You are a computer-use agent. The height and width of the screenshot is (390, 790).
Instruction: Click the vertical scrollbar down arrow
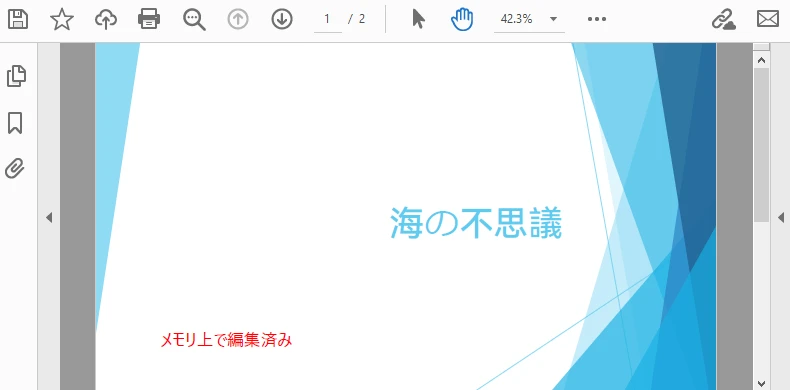(x=761, y=383)
